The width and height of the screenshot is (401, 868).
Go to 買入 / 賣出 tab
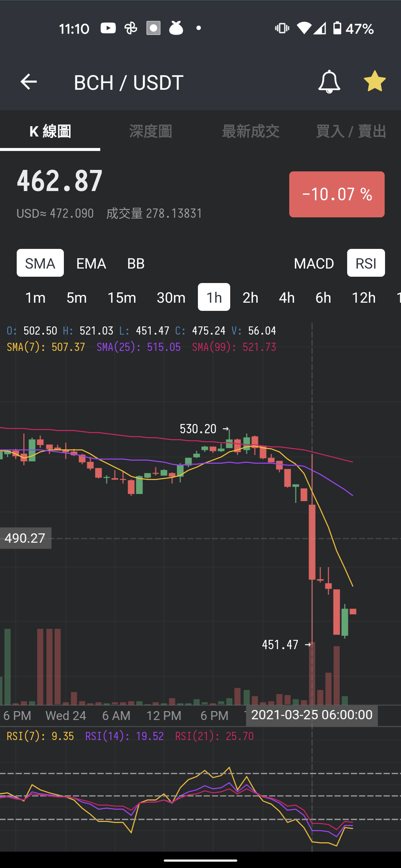[x=351, y=131]
